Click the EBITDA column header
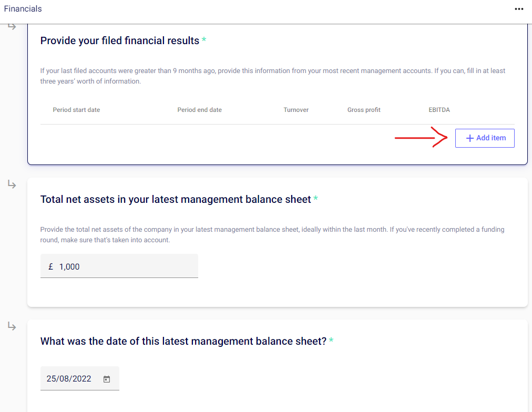532x412 pixels. coord(439,110)
